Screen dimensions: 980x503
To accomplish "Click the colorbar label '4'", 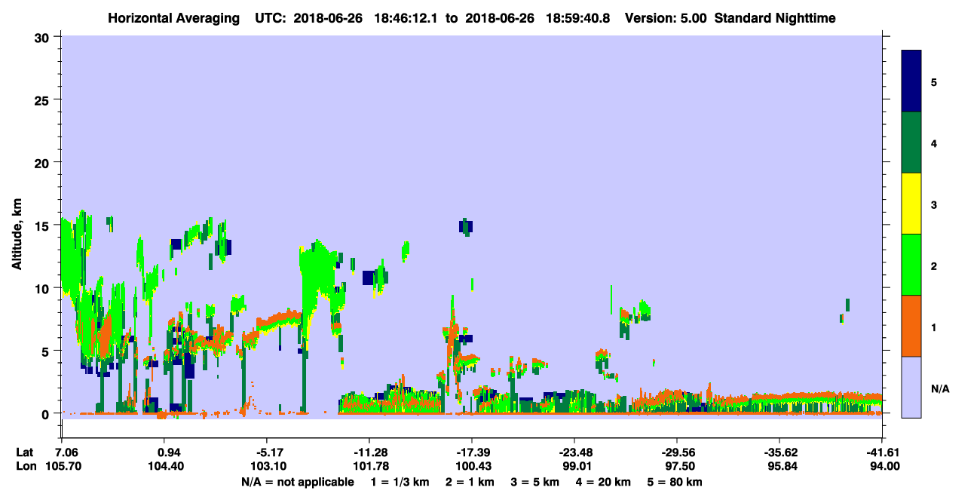I will pos(934,143).
